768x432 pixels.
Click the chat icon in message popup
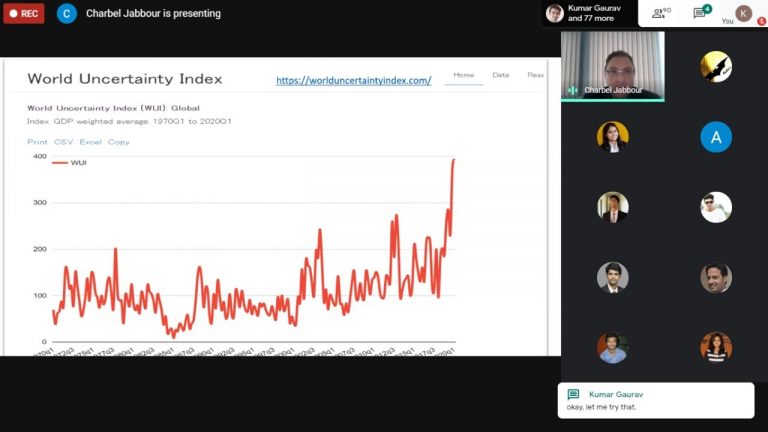click(x=573, y=394)
